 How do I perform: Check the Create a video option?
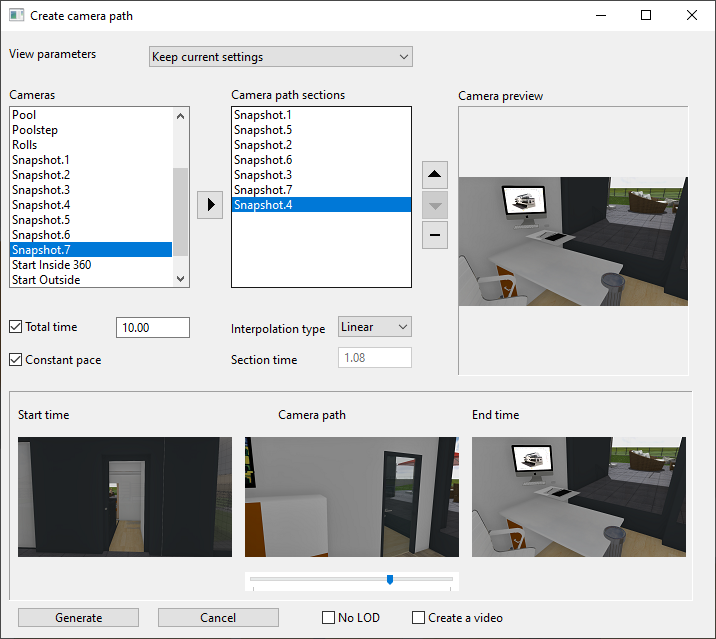419,618
